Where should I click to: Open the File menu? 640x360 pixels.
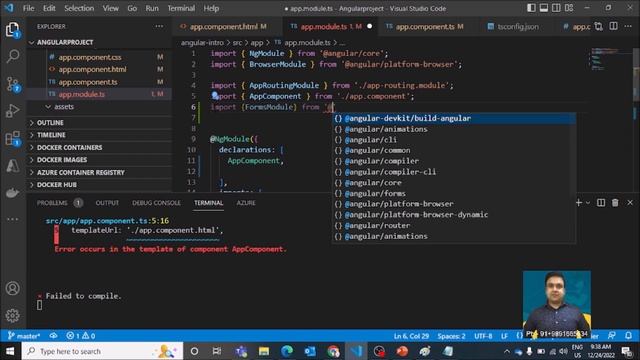click(29, 8)
